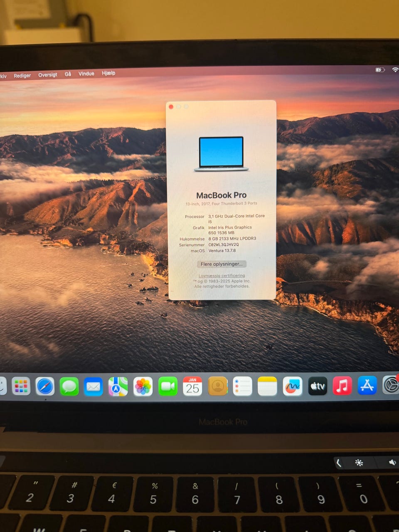Click the "macOS" label
Image resolution: width=399 pixels, height=532 pixels.
tap(198, 251)
